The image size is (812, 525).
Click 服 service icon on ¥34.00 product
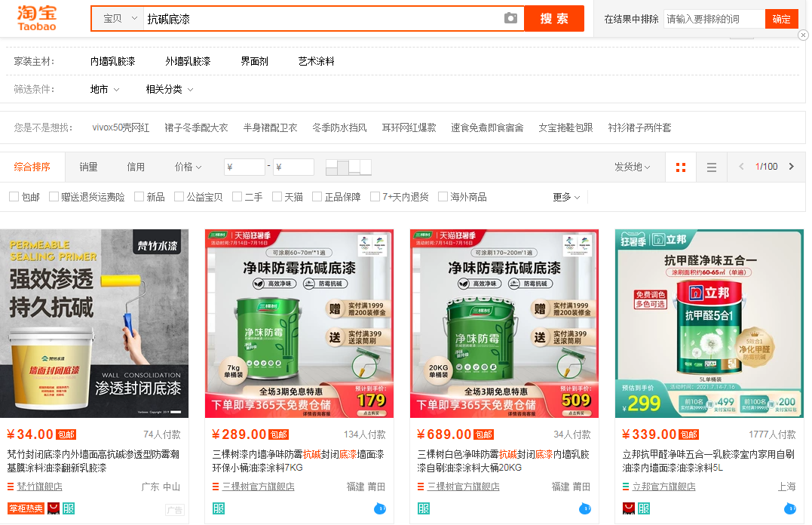click(69, 508)
